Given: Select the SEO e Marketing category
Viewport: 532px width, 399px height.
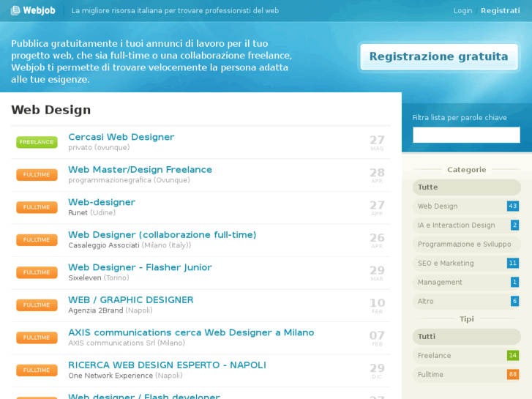Looking at the screenshot, I should pos(467,263).
